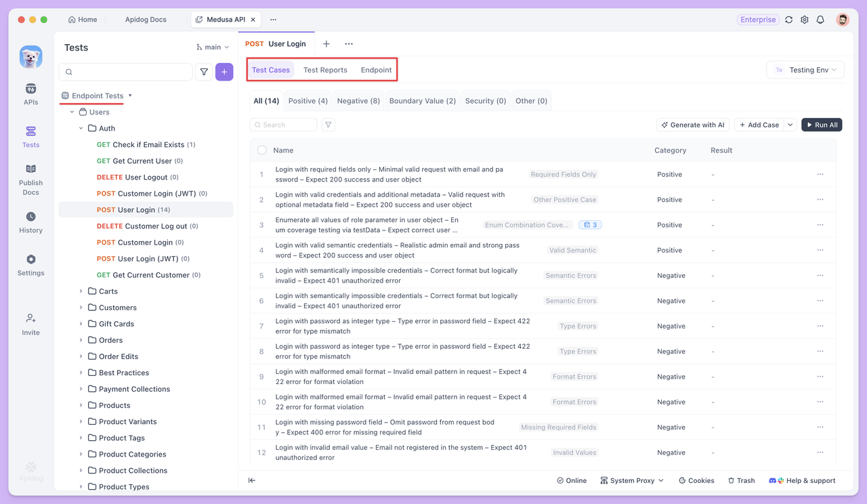Check the select-all checkbox in the Name header

tap(261, 150)
